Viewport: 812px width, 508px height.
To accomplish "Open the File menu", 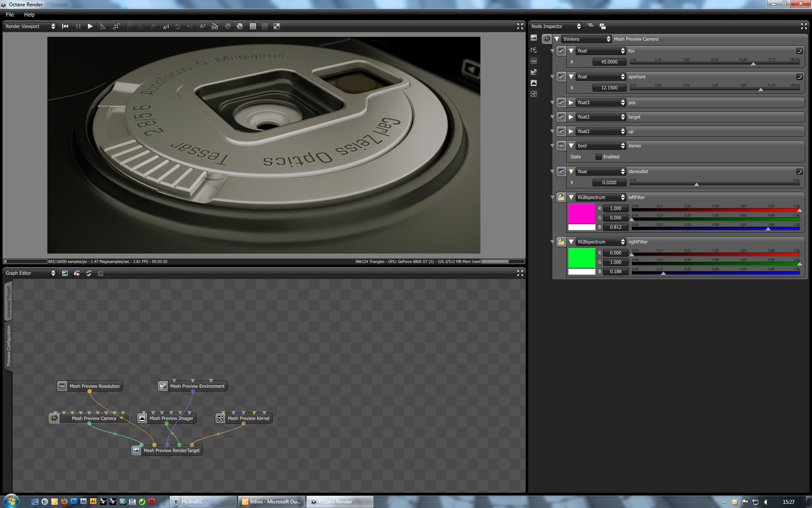I will [x=10, y=14].
